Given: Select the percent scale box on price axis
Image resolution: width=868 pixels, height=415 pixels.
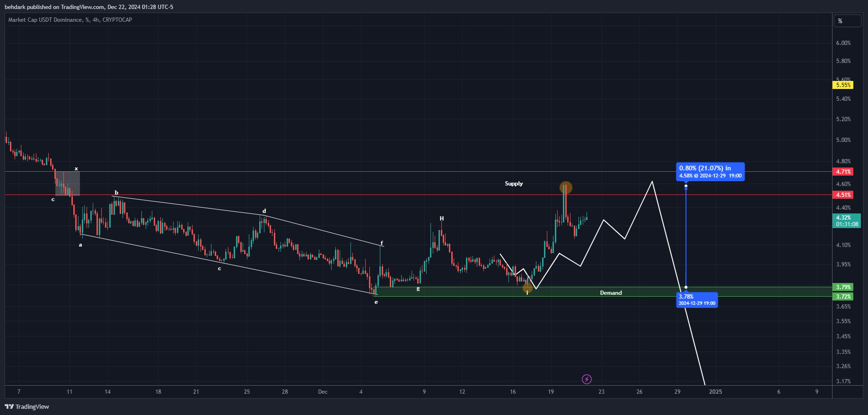Looking at the screenshot, I should click(x=847, y=21).
